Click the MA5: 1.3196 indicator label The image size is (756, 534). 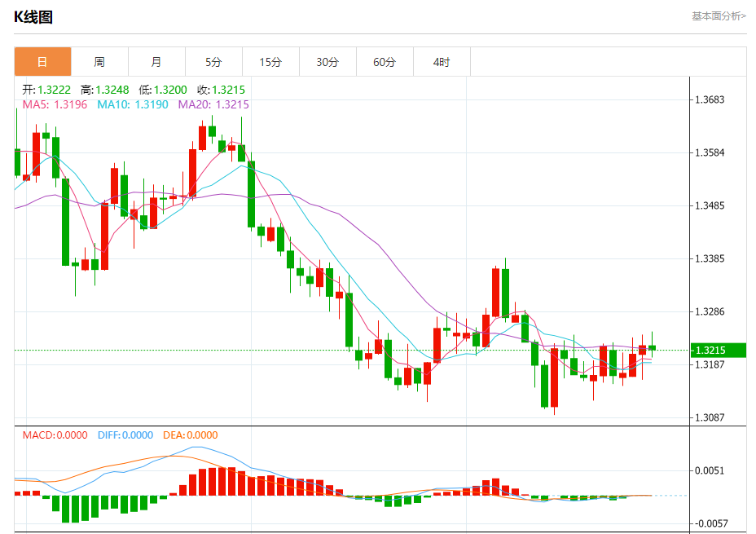(55, 104)
